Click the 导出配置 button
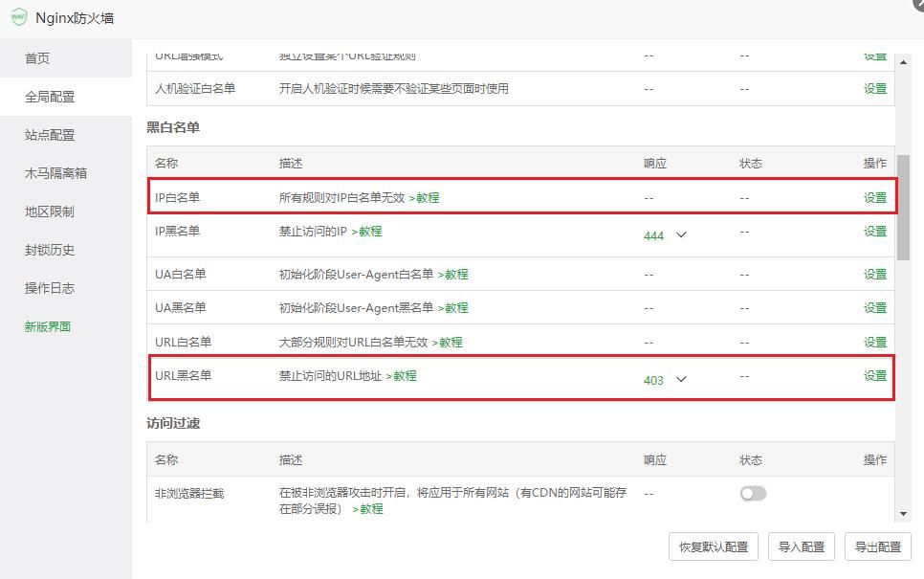 click(877, 546)
